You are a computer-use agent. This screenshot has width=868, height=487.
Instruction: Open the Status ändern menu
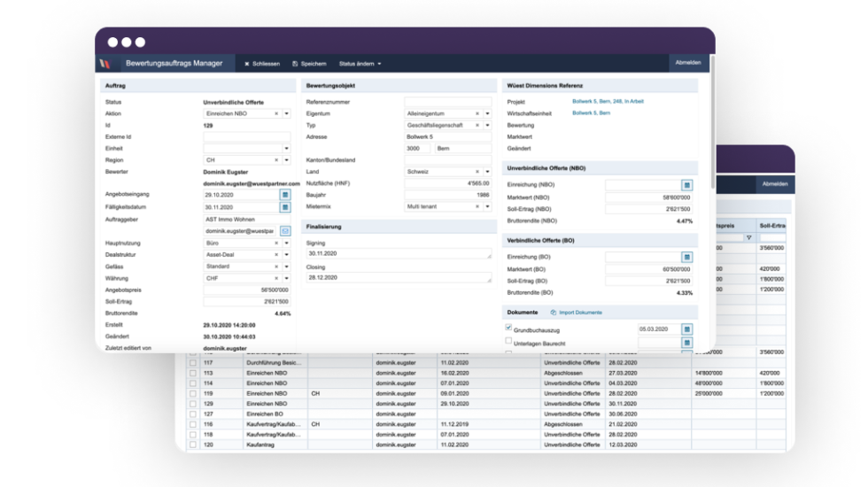point(360,64)
